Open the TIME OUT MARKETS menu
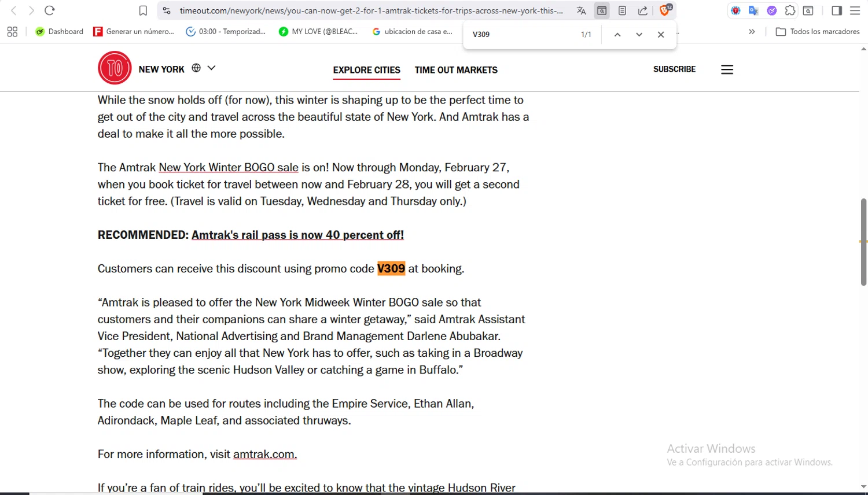 (x=456, y=70)
